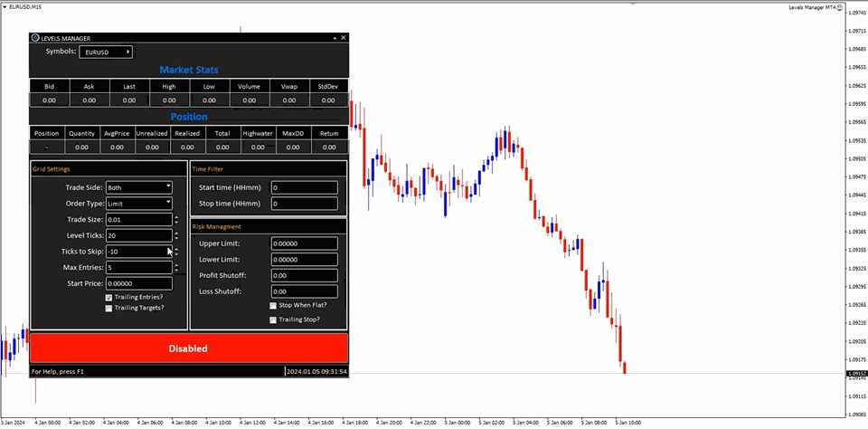Click the Vwap column header

(289, 87)
